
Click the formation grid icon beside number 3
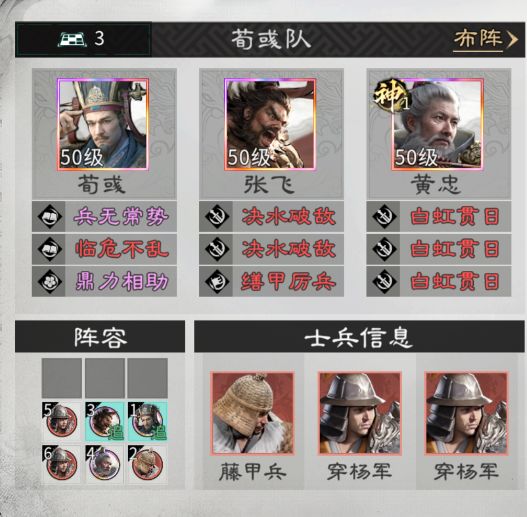72,39
